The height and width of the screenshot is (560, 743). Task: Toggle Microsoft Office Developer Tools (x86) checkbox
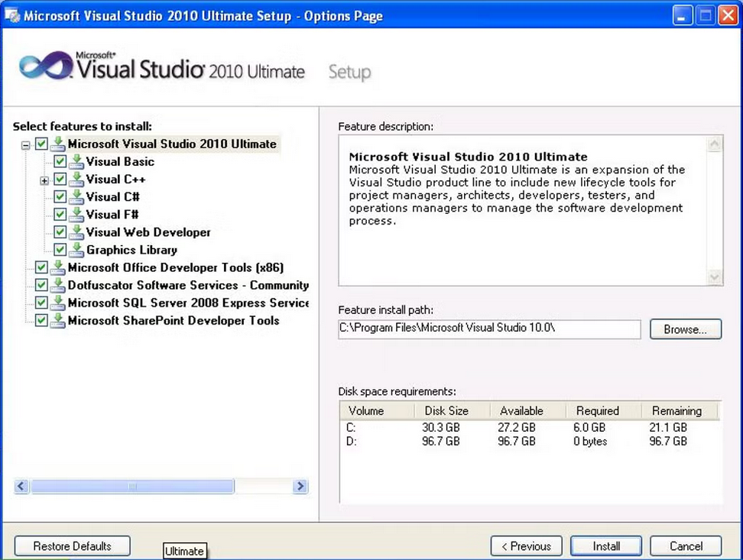click(x=42, y=267)
